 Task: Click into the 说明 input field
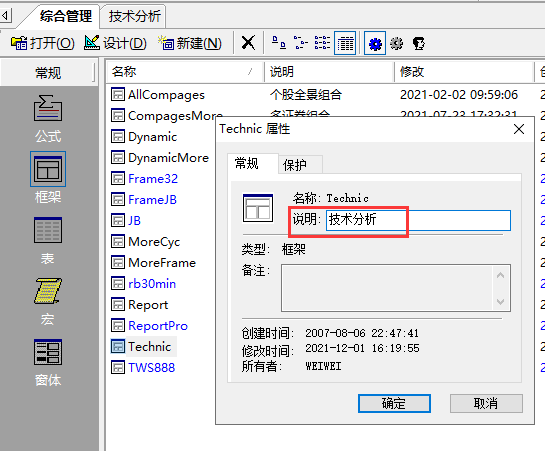[418, 220]
